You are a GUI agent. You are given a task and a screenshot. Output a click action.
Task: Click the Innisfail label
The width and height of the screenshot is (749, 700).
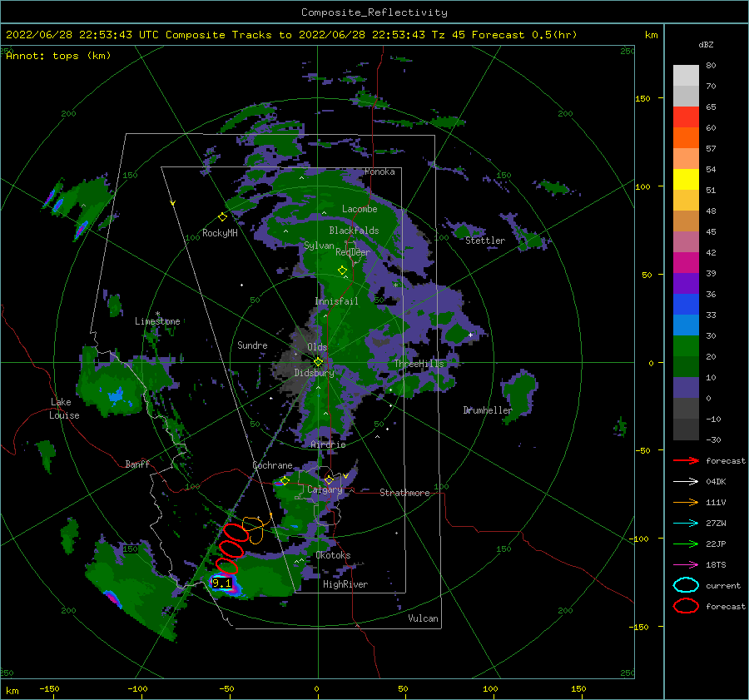point(336,301)
